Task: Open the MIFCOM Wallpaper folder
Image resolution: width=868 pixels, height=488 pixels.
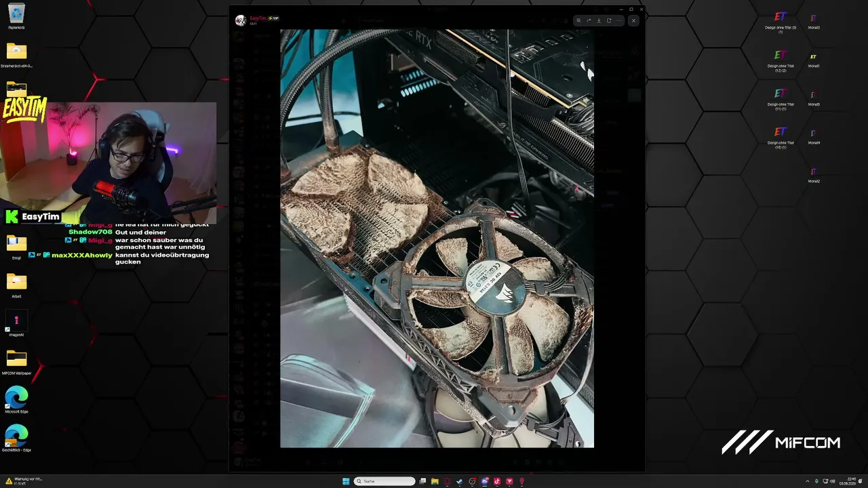Action: tap(16, 362)
